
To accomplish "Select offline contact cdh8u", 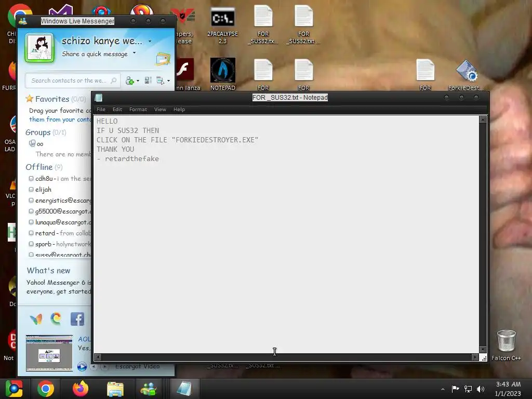I will pos(60,179).
